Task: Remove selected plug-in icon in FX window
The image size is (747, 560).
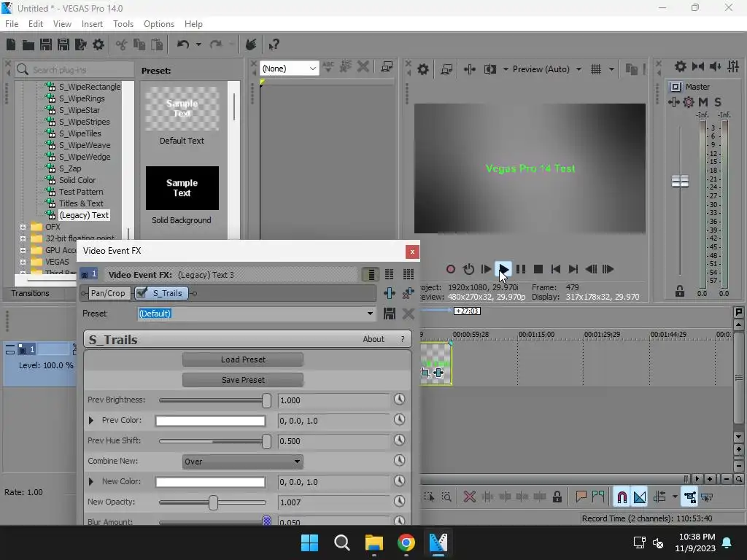Action: pyautogui.click(x=409, y=293)
